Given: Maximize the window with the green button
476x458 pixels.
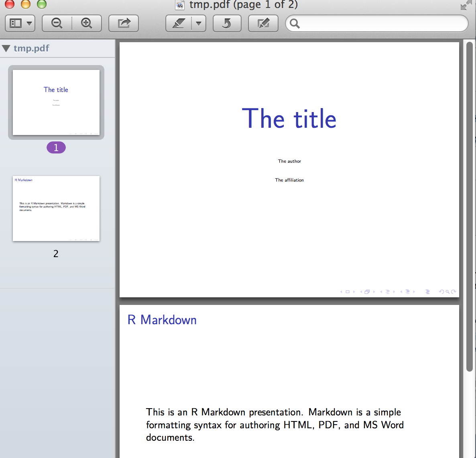Looking at the screenshot, I should [42, 4].
